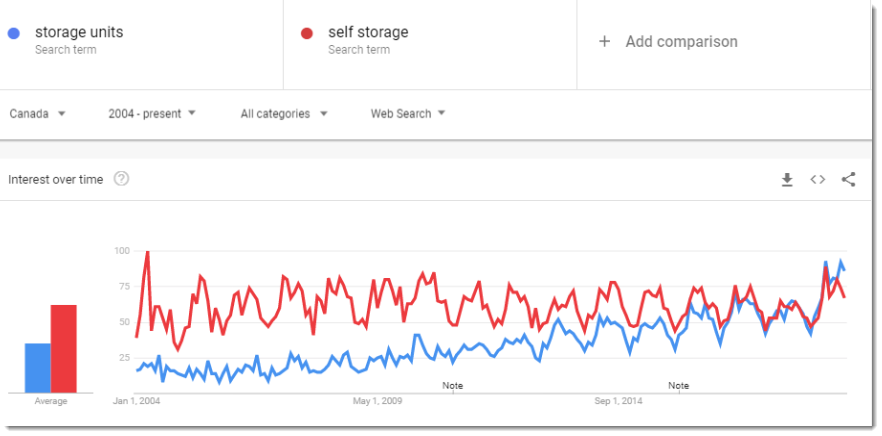Select the red average bar

click(64, 349)
